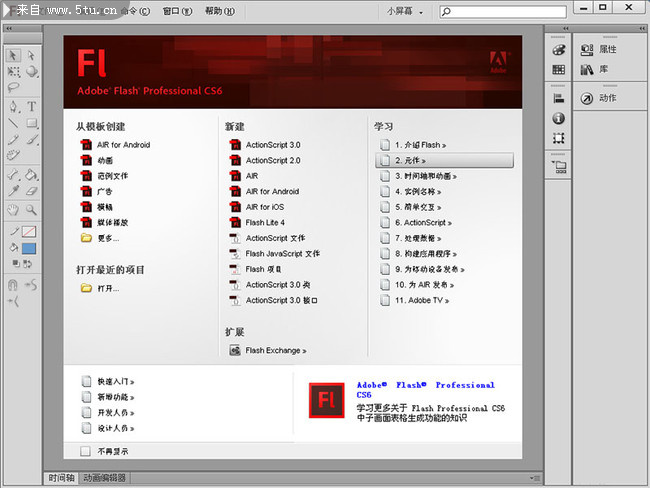
Task: Create Flash JavaScript 文件
Action: click(274, 253)
